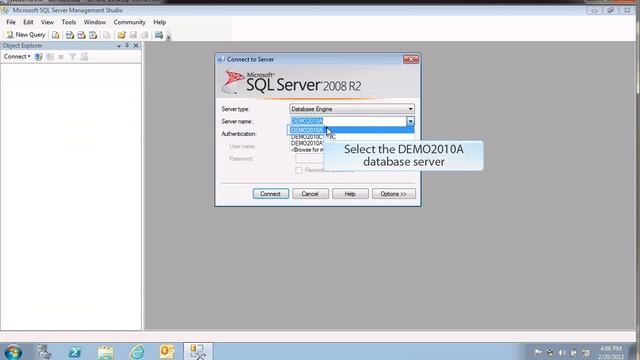
Task: Launch Internet Explorer from taskbar
Action: [x=136, y=352]
